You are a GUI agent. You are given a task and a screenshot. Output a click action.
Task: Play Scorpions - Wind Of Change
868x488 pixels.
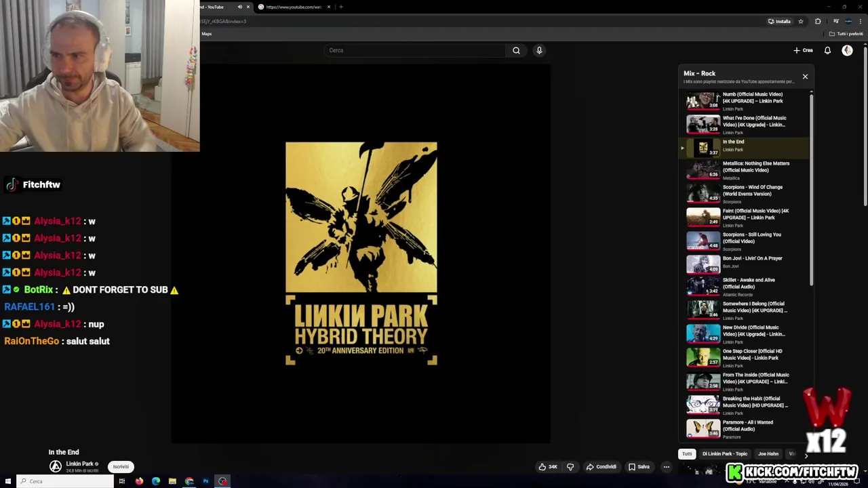[x=745, y=194]
